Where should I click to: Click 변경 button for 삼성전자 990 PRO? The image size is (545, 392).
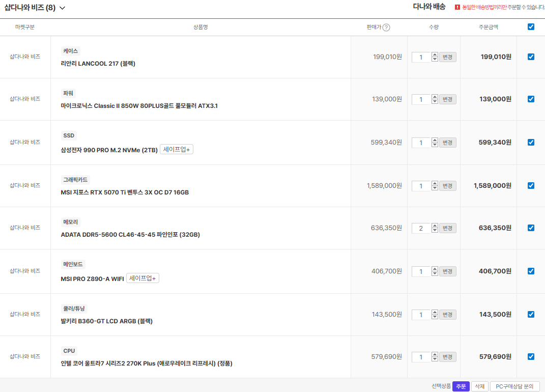click(448, 143)
